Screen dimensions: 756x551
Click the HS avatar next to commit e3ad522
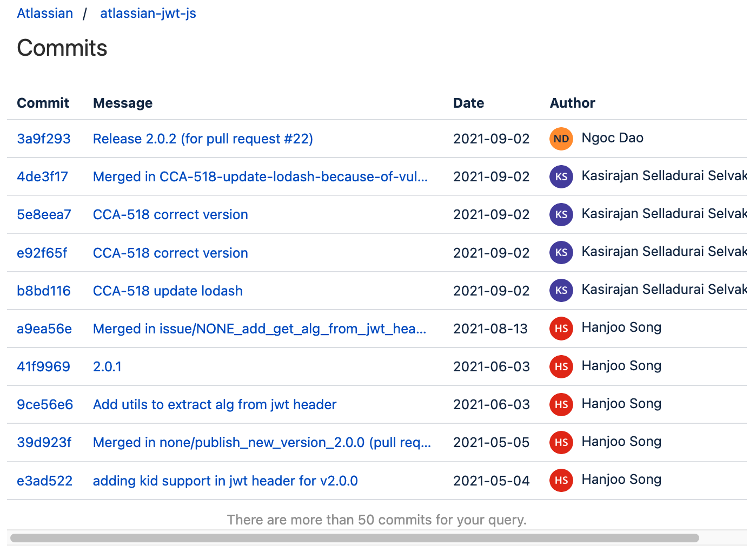(x=561, y=480)
